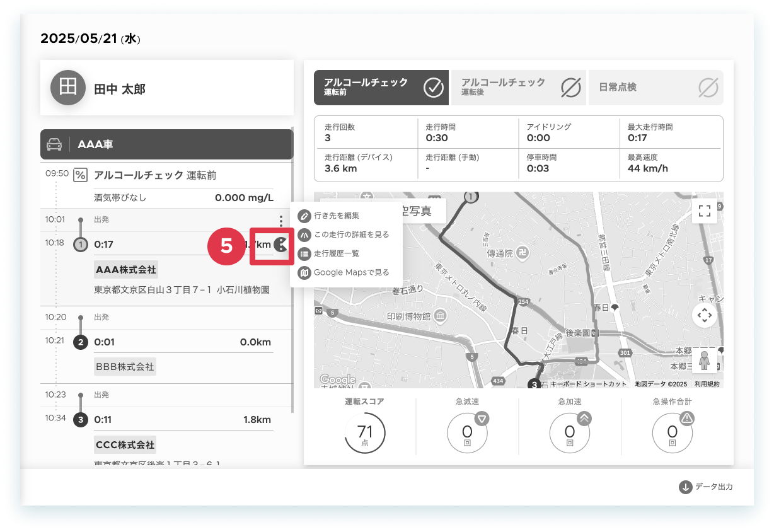774x532 pixels.
Task: Click the 地図データ ©2025 attribution text
Action: (x=661, y=384)
